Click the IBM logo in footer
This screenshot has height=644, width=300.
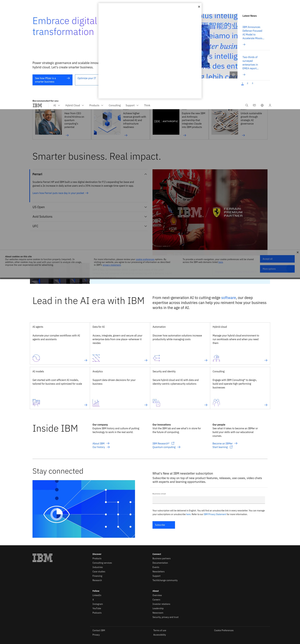coord(42,558)
